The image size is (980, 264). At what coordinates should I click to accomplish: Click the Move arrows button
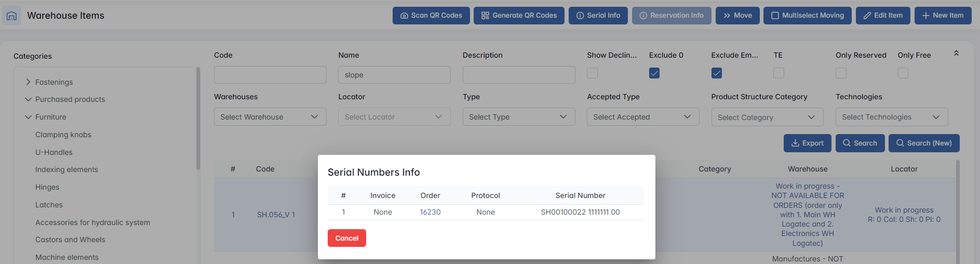(x=737, y=16)
